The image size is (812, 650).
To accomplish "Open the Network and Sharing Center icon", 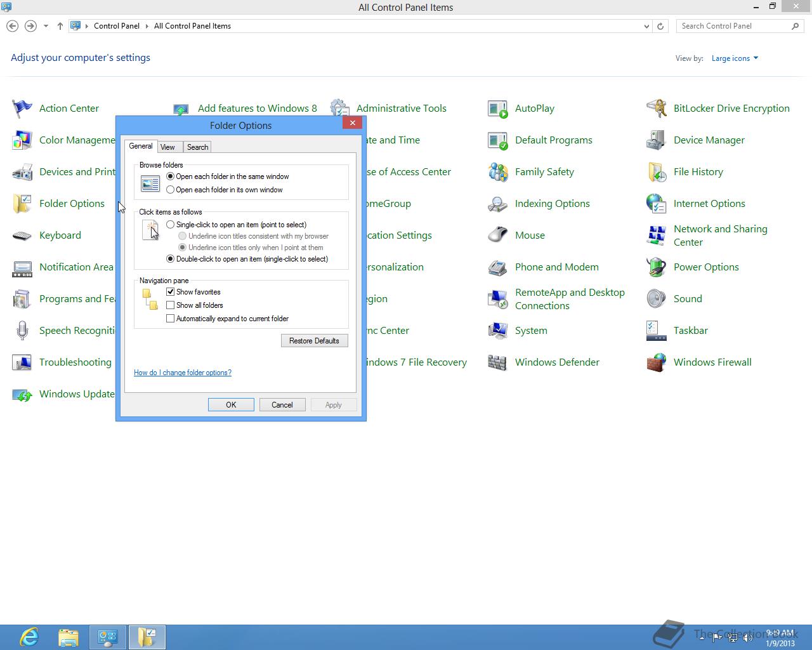I will [x=657, y=235].
